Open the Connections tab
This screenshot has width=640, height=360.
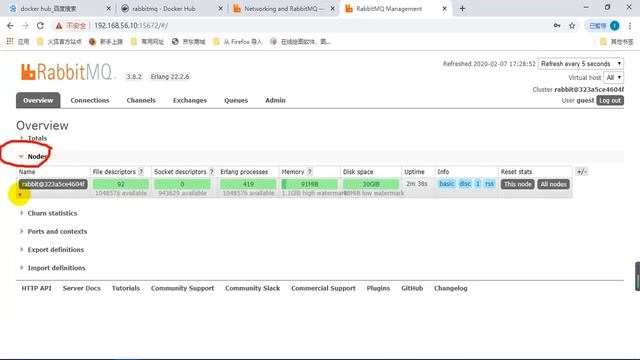tap(90, 100)
